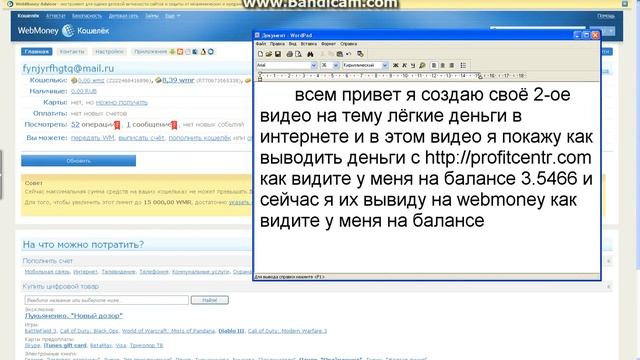
Task: Switch to Главная tab in WebMoney
Action: coord(36,51)
